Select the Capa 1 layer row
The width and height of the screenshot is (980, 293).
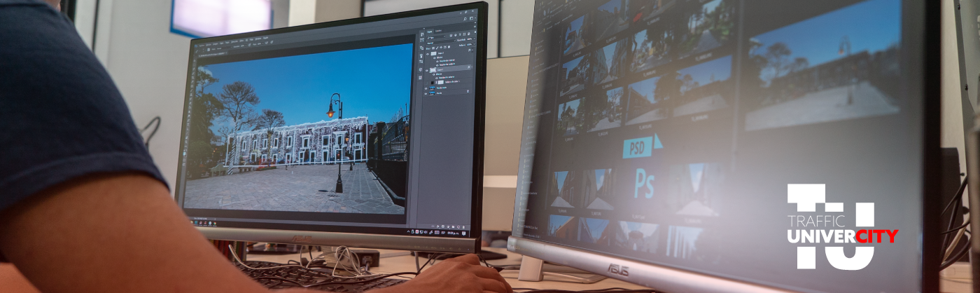tap(449, 69)
